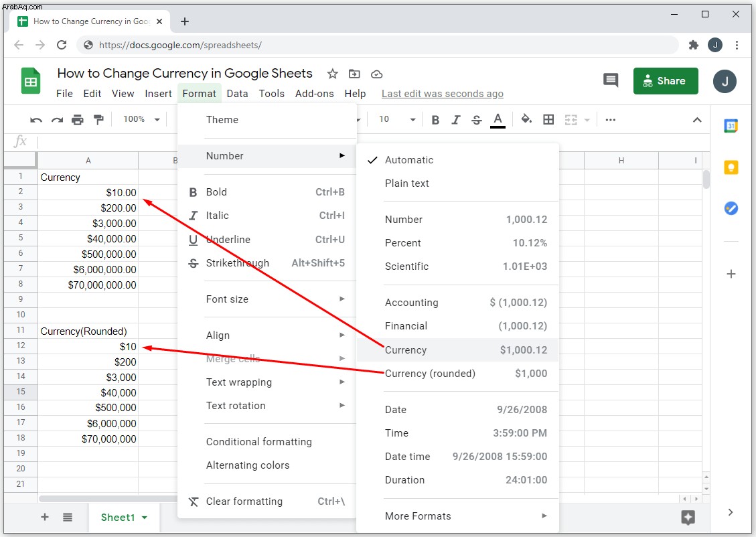Go to the Sheets home icon

click(x=31, y=81)
